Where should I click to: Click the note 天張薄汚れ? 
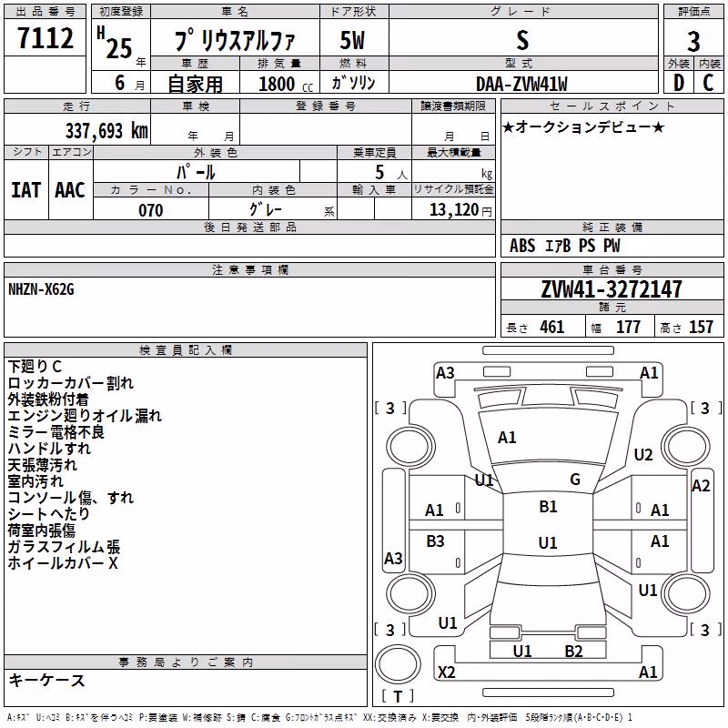[x=42, y=465]
